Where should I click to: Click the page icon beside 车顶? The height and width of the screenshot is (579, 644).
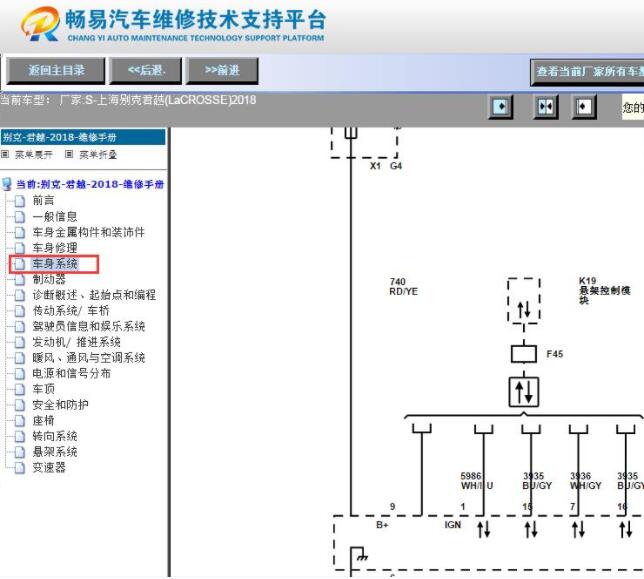20,389
